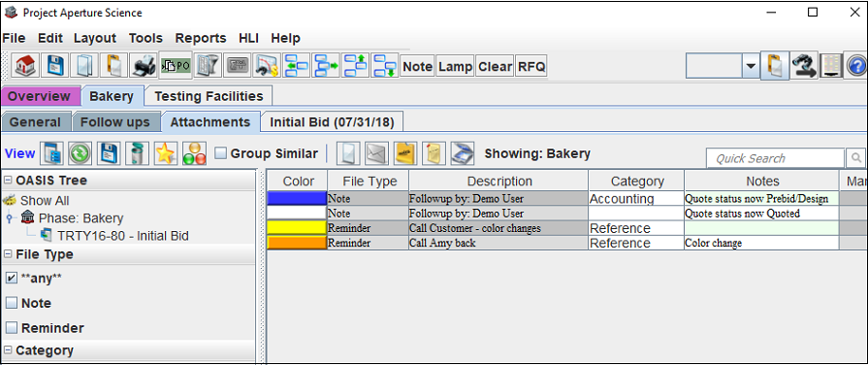This screenshot has height=365, width=868.
Task: Click the blue View link
Action: click(20, 153)
